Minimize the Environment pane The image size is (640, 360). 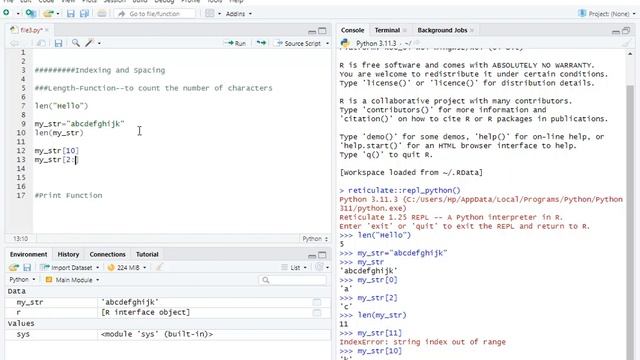(312, 256)
